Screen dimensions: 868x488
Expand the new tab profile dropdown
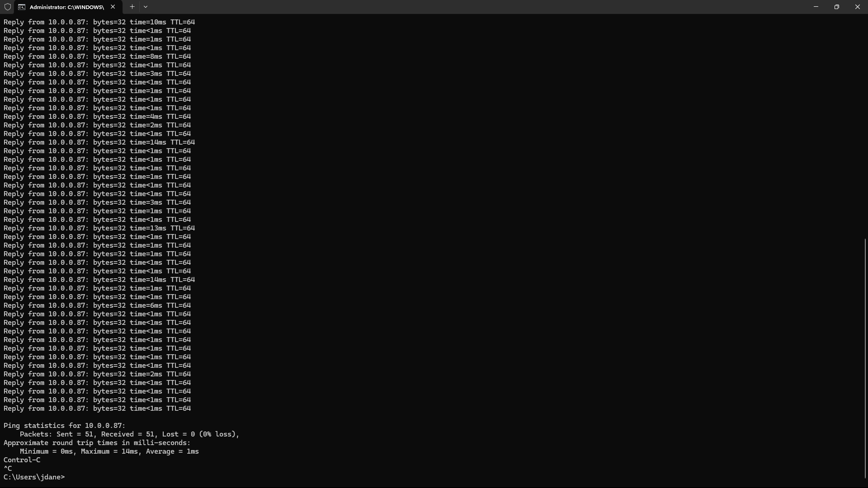[x=146, y=7]
